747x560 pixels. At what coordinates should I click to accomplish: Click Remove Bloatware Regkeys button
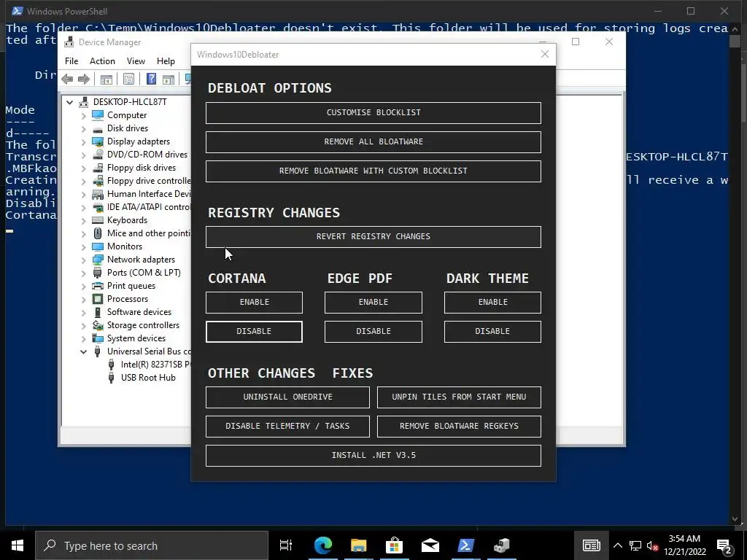point(460,426)
